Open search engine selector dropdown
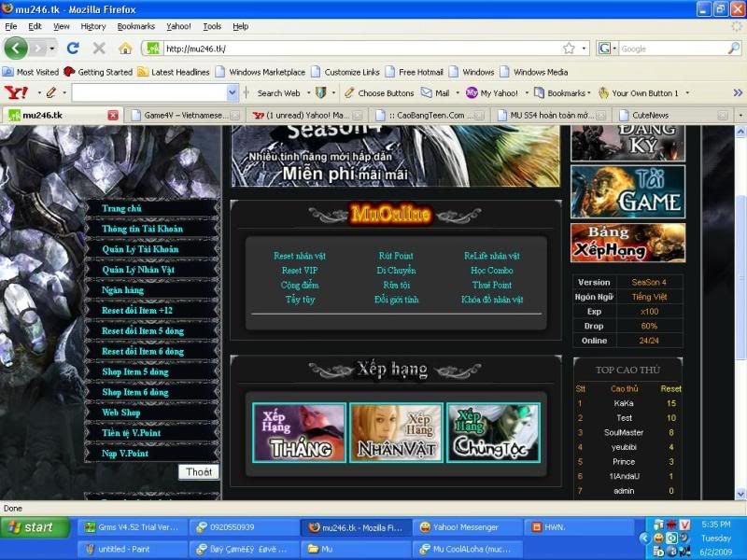This screenshot has height=560, width=747. [608, 49]
